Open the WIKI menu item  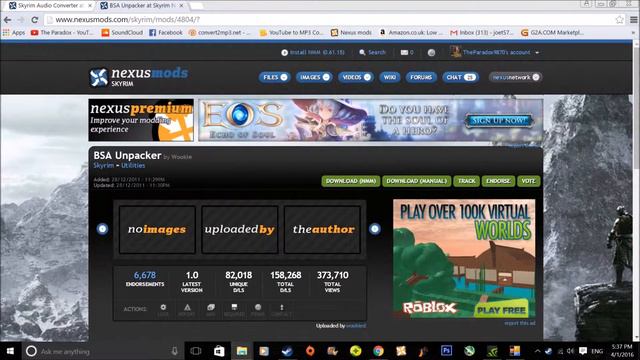tap(390, 77)
